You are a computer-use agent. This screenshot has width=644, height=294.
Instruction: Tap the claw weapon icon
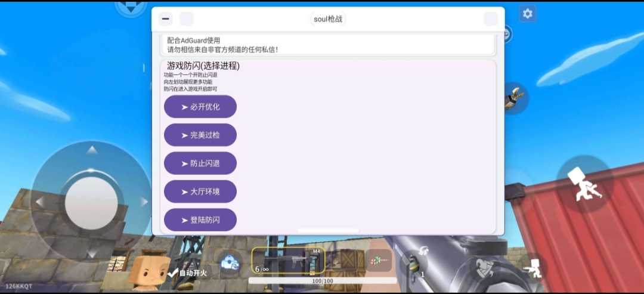(x=513, y=98)
